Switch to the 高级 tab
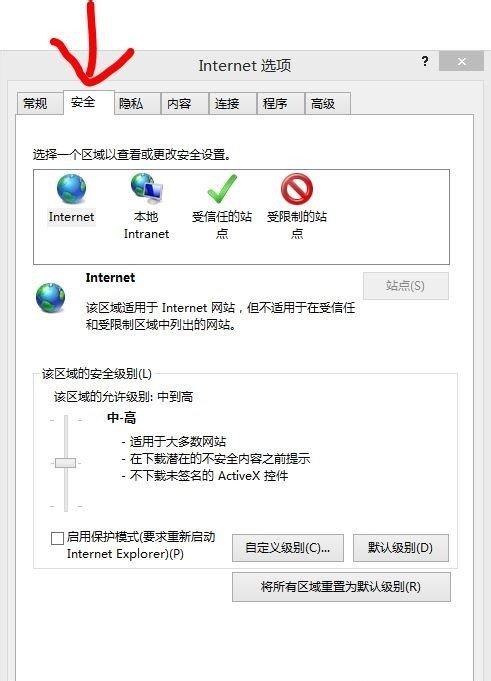 coord(327,103)
